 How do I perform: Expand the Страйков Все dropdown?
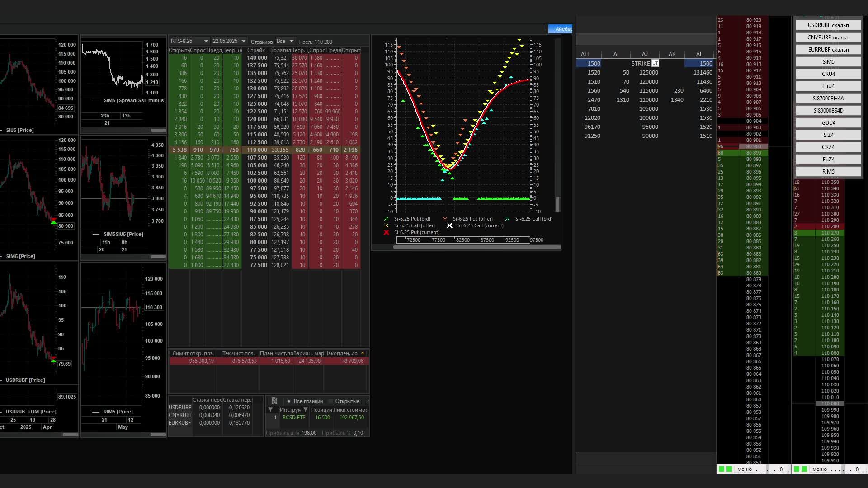point(292,41)
